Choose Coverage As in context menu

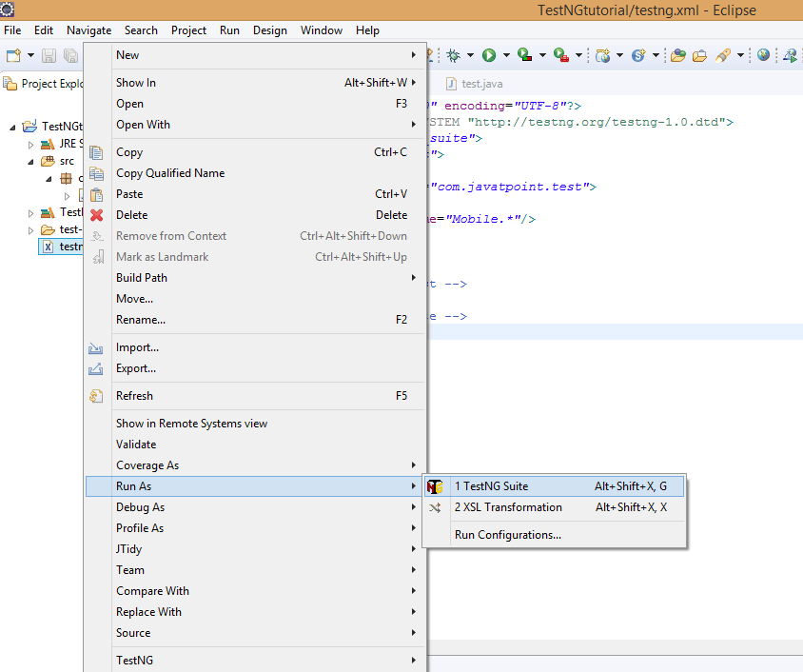tap(255, 465)
